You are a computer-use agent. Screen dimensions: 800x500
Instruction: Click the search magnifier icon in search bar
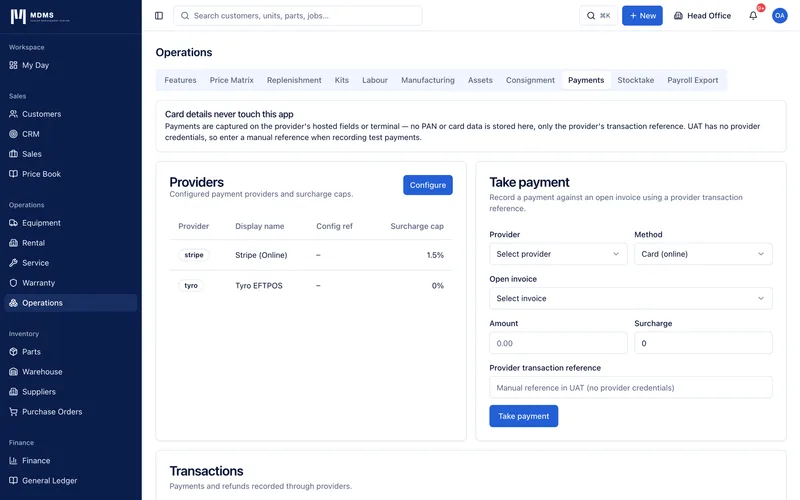click(185, 16)
